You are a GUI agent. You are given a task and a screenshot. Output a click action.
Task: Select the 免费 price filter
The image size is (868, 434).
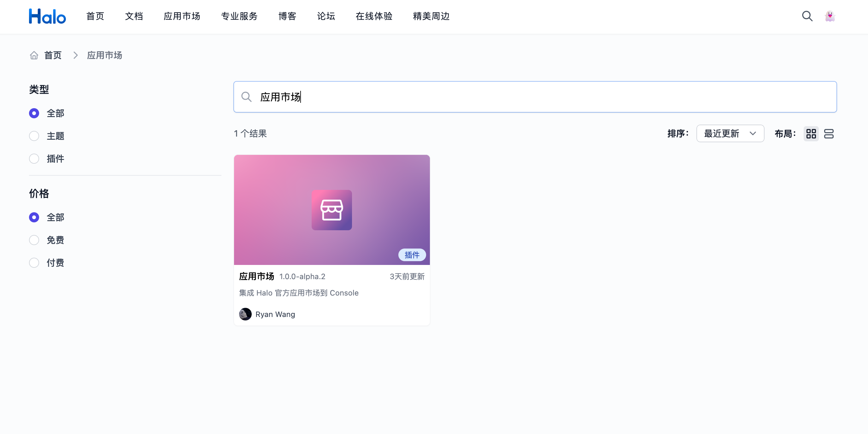click(34, 240)
